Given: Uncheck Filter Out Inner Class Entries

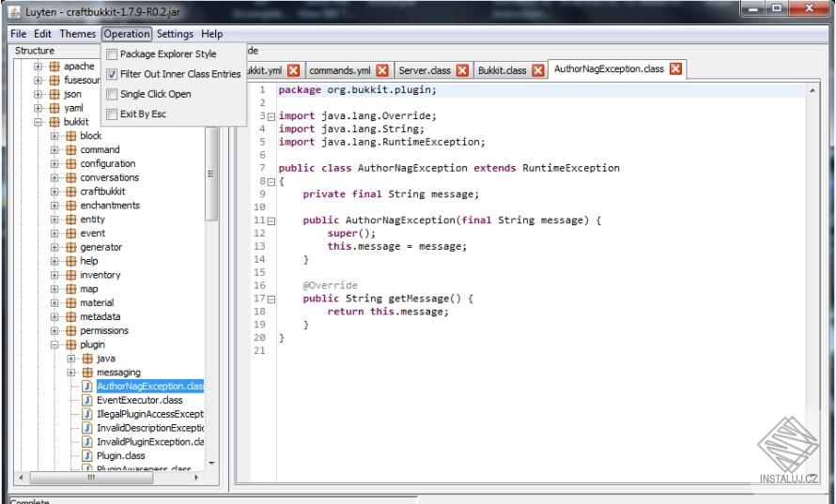Looking at the screenshot, I should click(112, 74).
